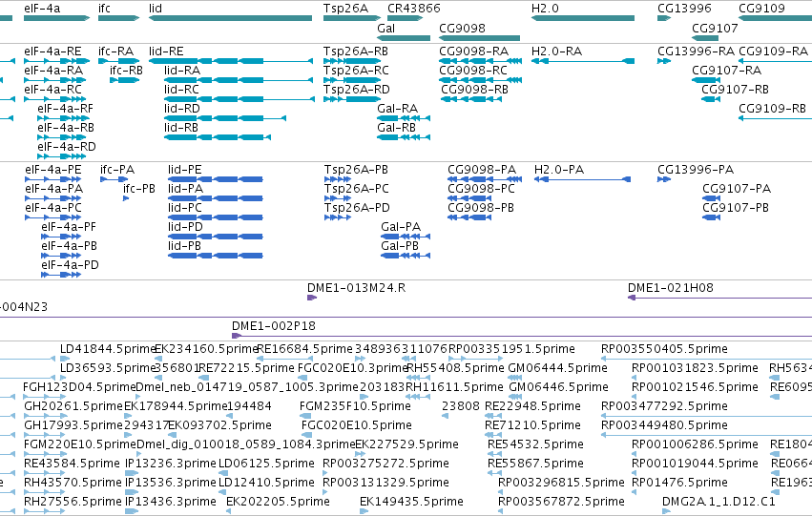The width and height of the screenshot is (812, 516).
Task: Select protein Gal-PA
Action: pyautogui.click(x=401, y=227)
